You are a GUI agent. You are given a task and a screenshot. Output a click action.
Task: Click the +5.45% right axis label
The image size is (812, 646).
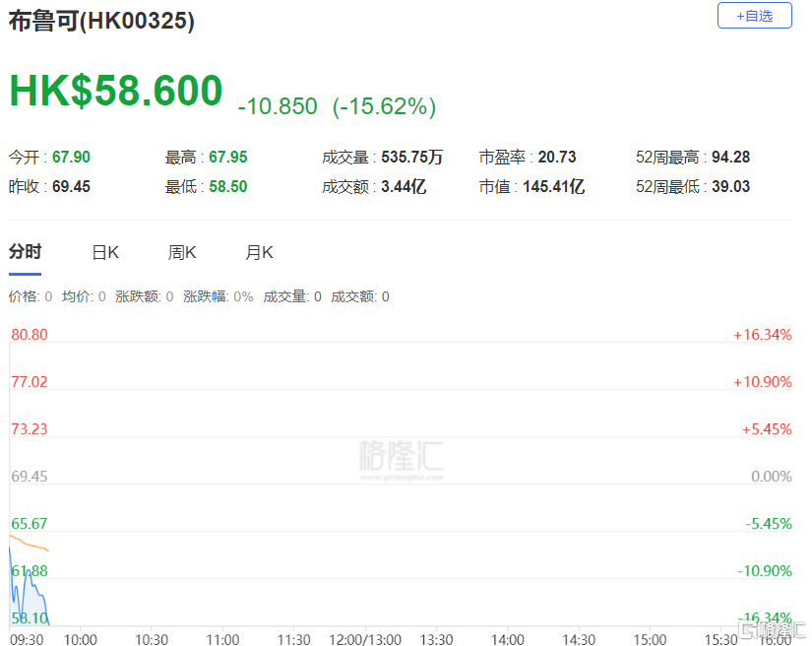(x=767, y=429)
